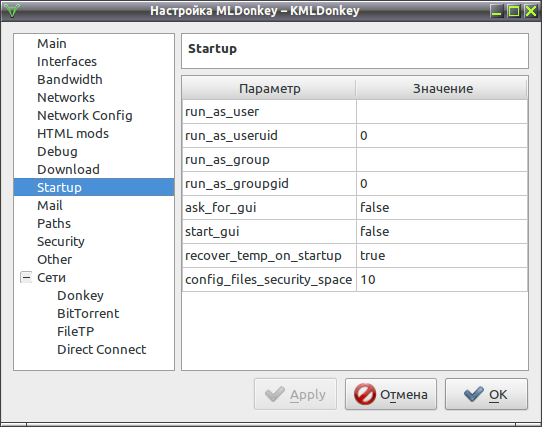The width and height of the screenshot is (542, 427).
Task: Go to Security settings
Action: click(x=60, y=242)
